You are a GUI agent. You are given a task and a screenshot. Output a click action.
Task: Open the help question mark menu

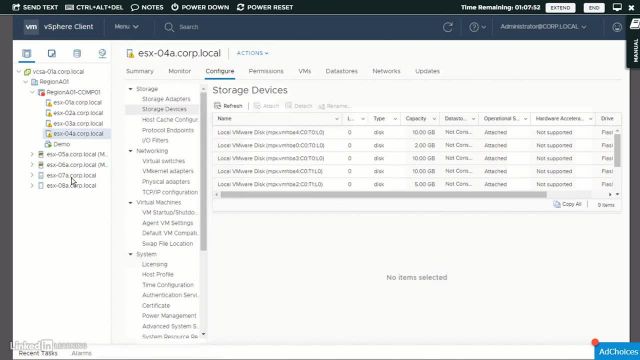point(477,27)
